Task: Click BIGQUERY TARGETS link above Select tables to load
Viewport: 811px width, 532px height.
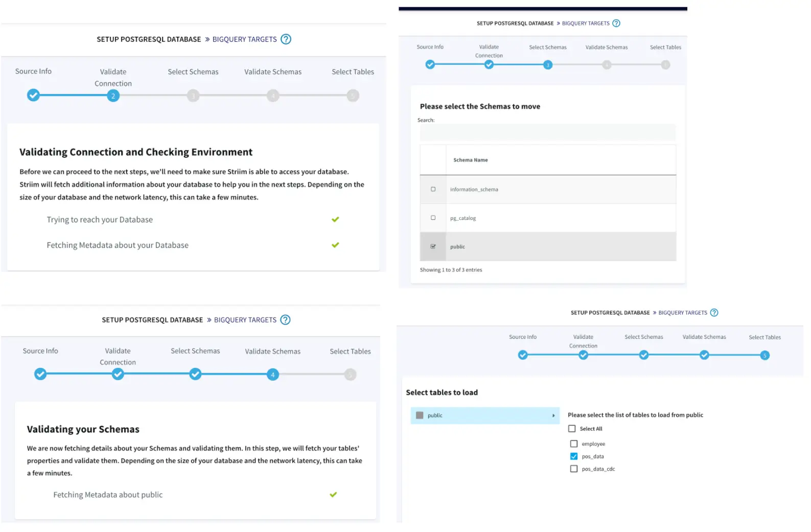Action: [x=683, y=313]
